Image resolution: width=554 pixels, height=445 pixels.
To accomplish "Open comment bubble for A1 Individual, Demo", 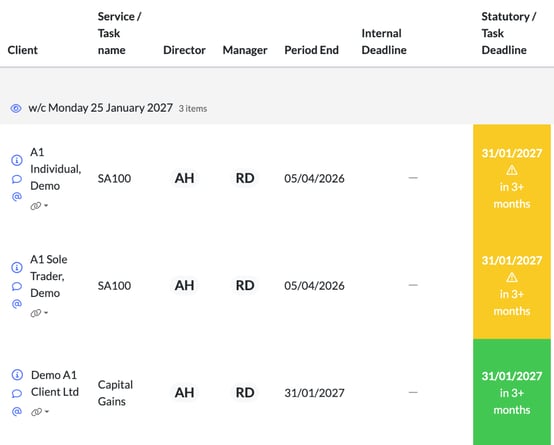I will pyautogui.click(x=17, y=179).
